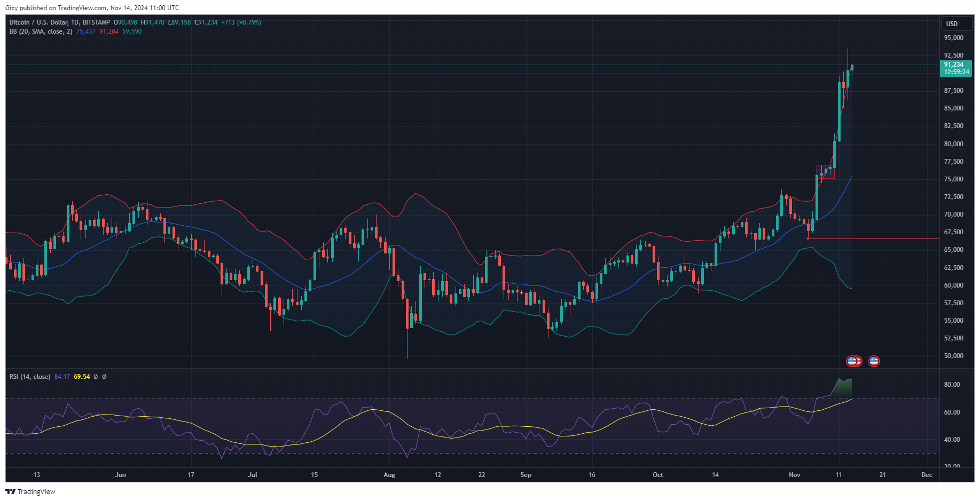Click the 55,000 price axis label

click(x=954, y=321)
